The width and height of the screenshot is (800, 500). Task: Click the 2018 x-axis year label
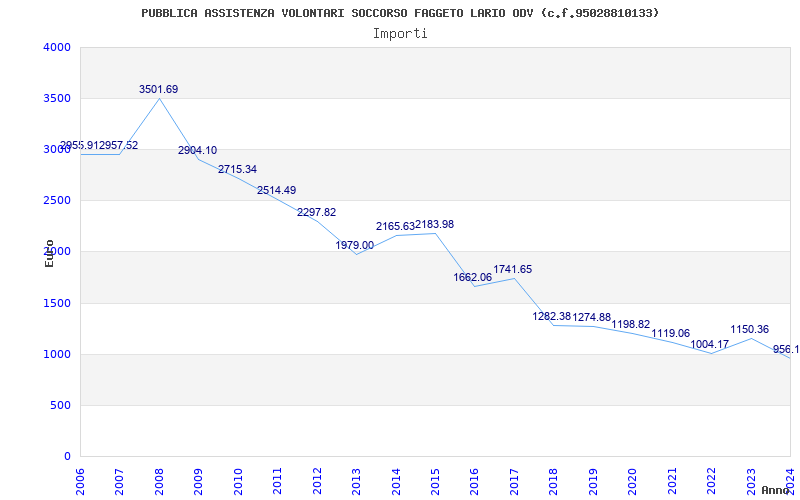pos(554,481)
